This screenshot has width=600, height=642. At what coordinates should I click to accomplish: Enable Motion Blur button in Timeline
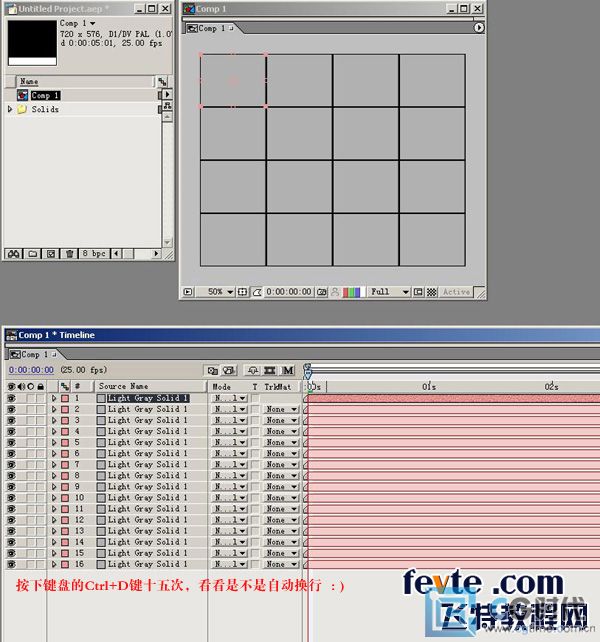(288, 370)
